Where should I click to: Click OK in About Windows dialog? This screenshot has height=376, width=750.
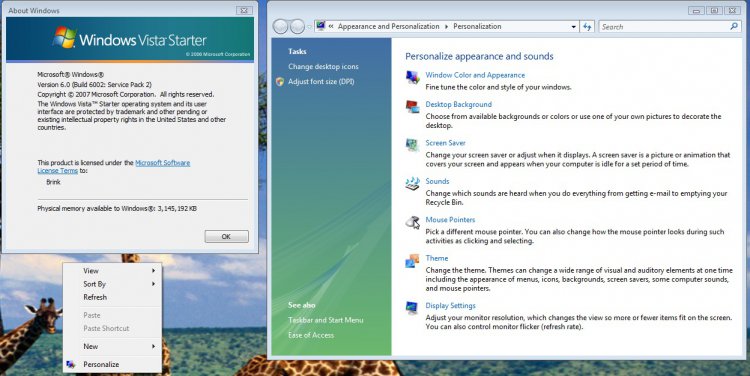coord(226,236)
